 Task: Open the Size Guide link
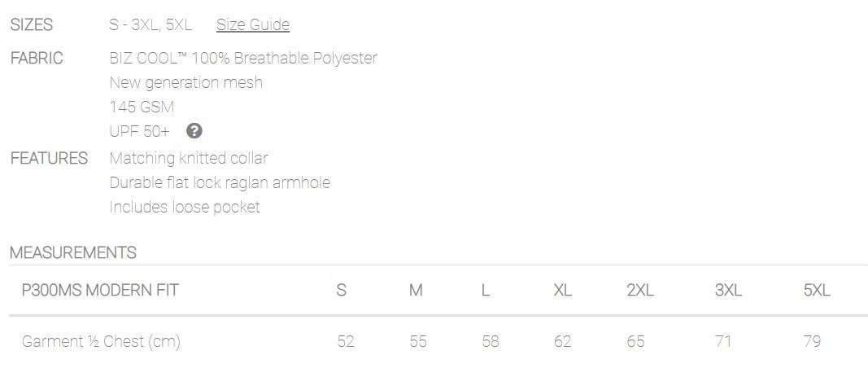[x=252, y=25]
